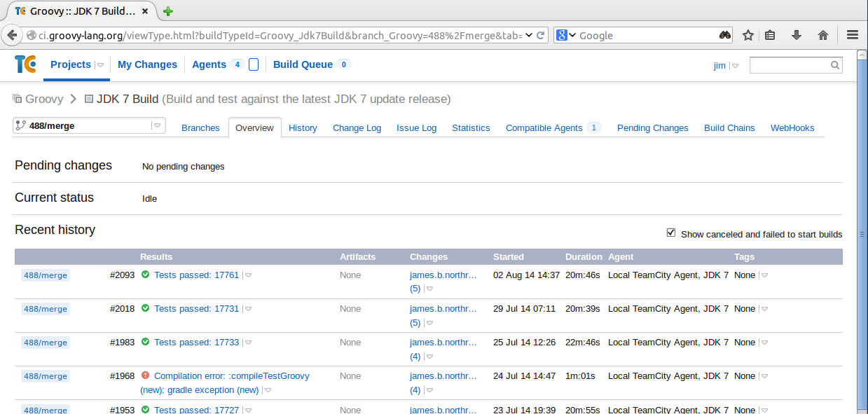The height and width of the screenshot is (414, 868).
Task: Open the Firefox hamburger menu
Action: [853, 35]
